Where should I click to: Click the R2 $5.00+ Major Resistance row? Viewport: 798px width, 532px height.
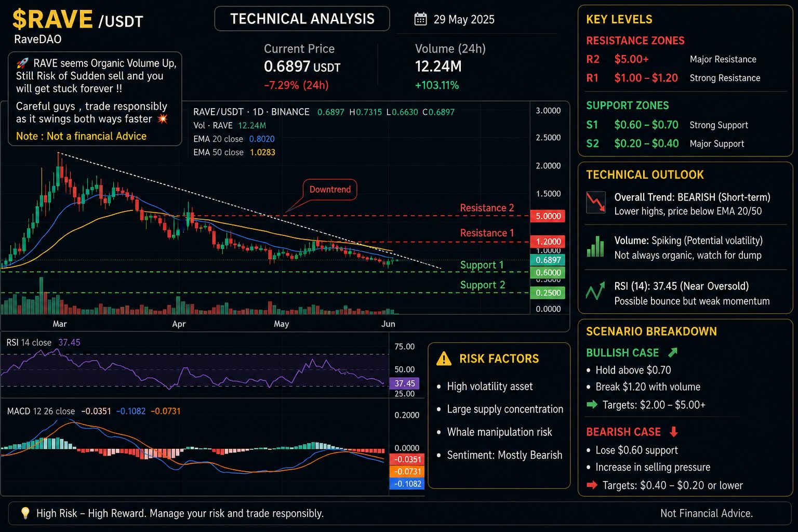click(x=671, y=59)
